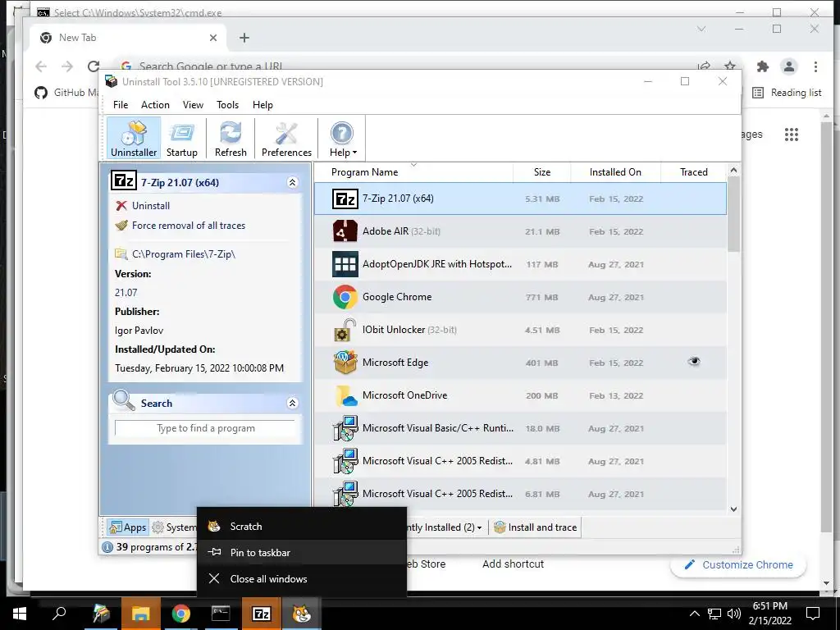Select the 7-Zip 21.07 (x64) row icon
This screenshot has width=840, height=630.
coord(345,199)
